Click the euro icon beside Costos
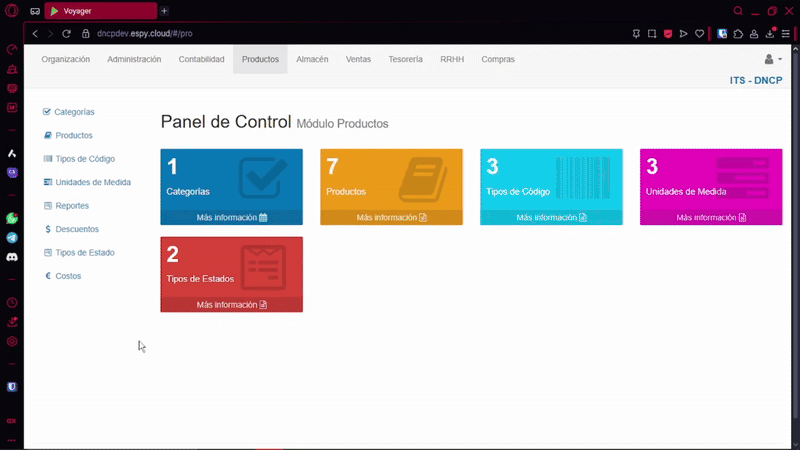800x450 pixels. point(48,276)
